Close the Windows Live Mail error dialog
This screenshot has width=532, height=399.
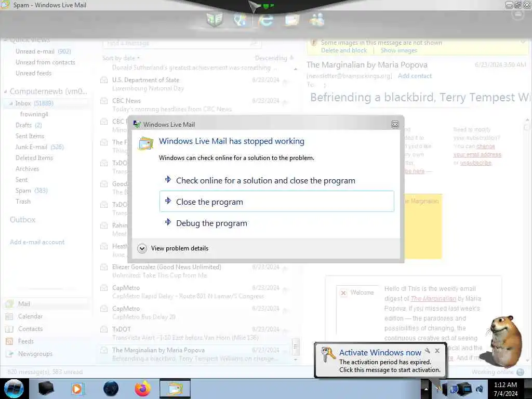395,125
